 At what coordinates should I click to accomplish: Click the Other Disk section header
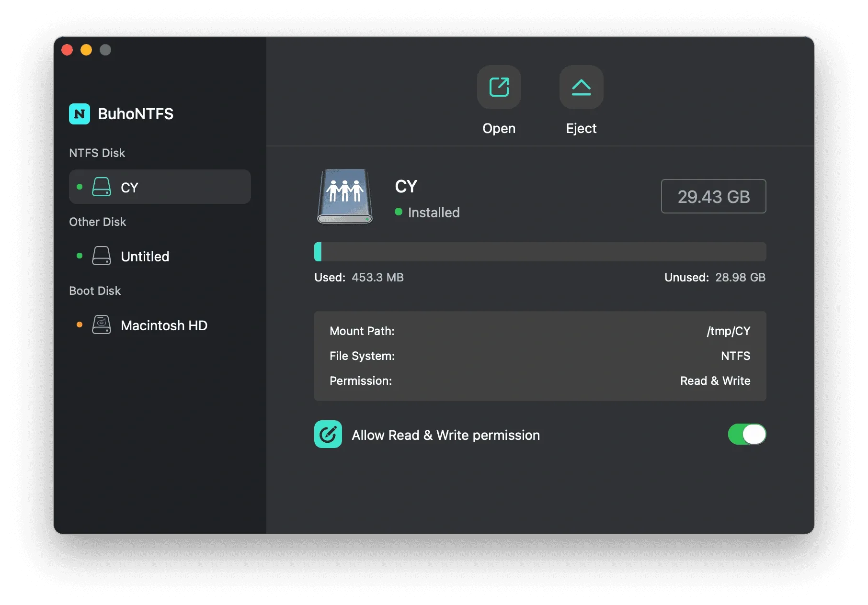(97, 222)
